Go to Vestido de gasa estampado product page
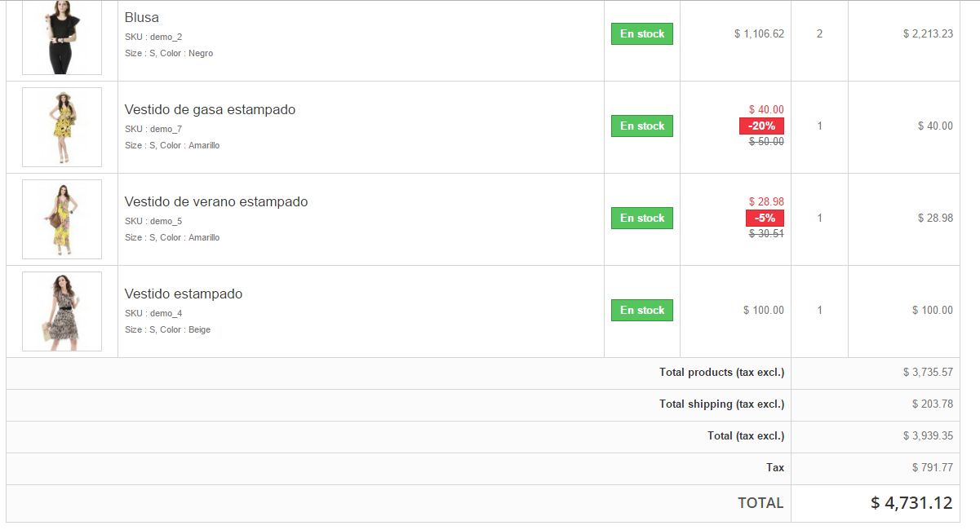980x530 pixels. [210, 109]
